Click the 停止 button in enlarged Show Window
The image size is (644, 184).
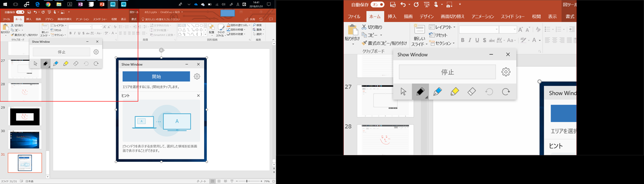click(447, 72)
